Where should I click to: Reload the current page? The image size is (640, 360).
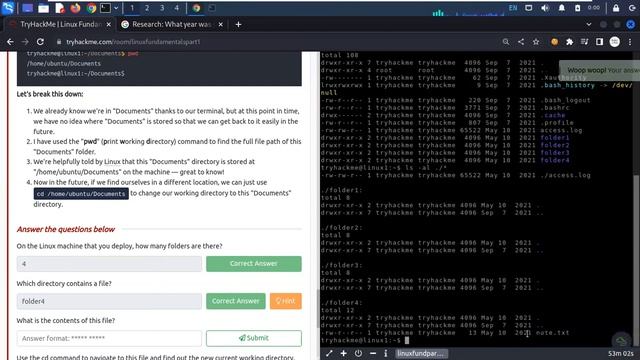pos(40,42)
